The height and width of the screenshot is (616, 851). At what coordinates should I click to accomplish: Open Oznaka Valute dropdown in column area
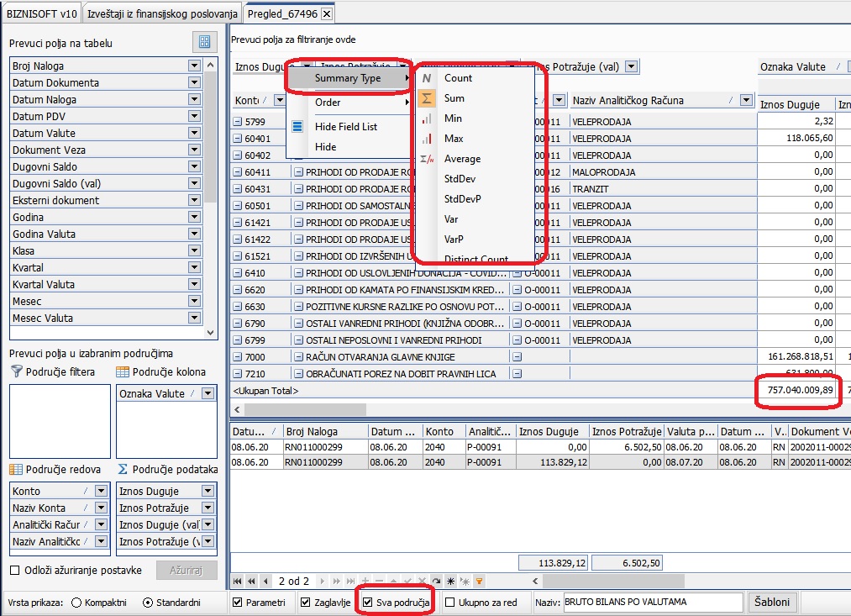[207, 393]
